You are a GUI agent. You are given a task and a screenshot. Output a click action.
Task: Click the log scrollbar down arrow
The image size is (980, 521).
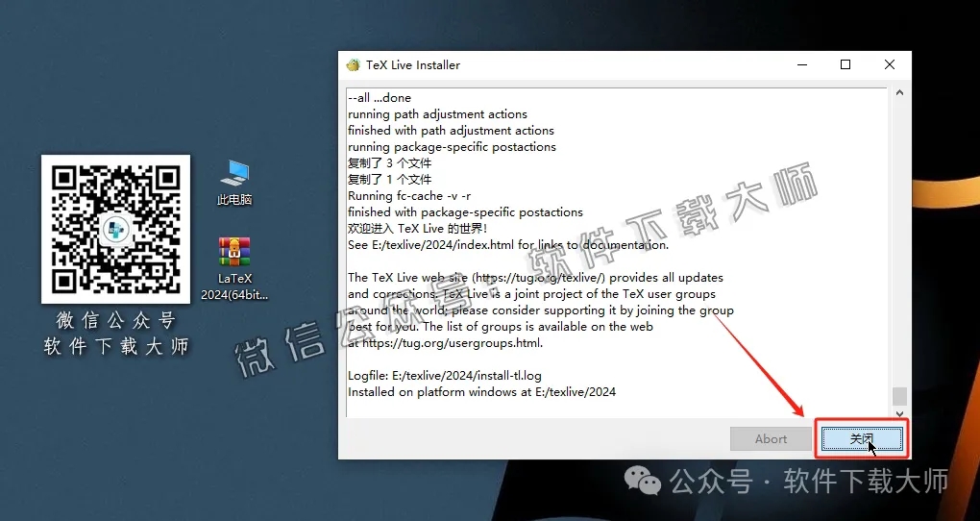[x=899, y=413]
